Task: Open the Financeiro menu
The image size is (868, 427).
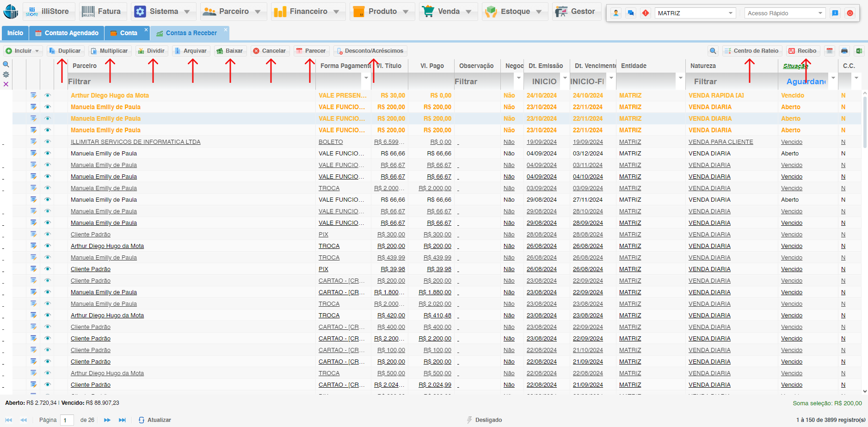Action: coord(308,12)
